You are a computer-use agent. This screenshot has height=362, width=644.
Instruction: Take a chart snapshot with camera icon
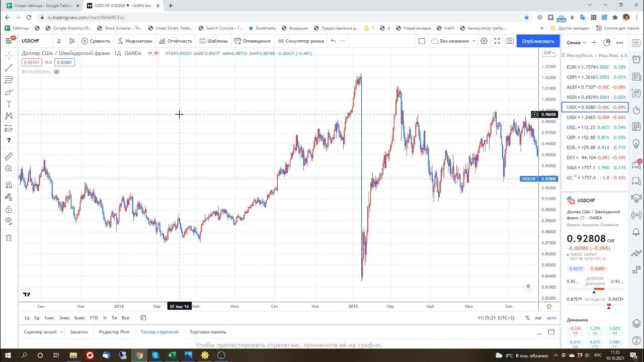(x=510, y=41)
